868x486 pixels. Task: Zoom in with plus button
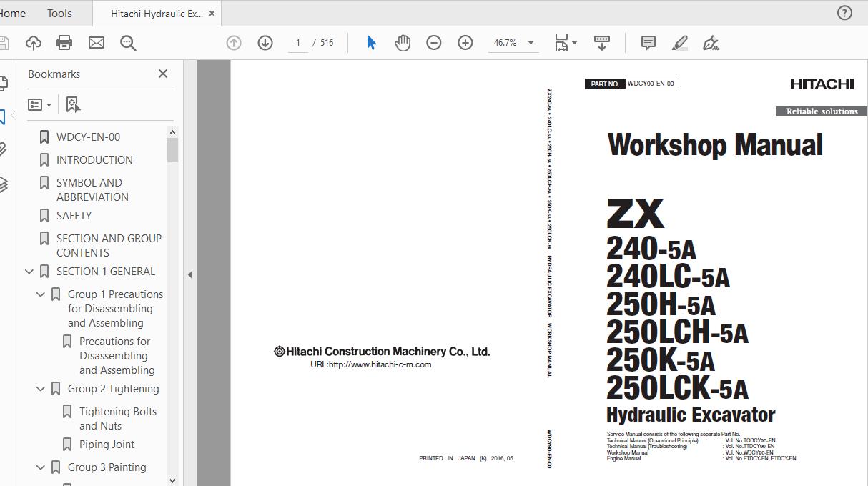click(465, 43)
